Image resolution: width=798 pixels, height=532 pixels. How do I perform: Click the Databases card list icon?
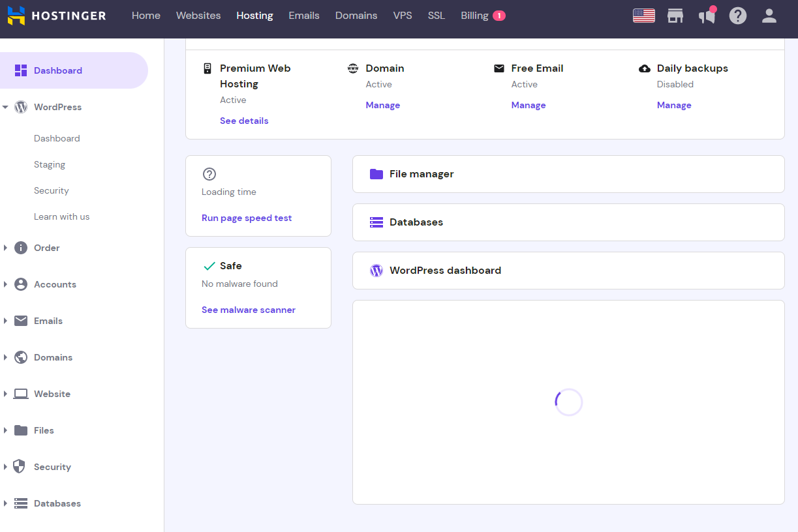click(x=376, y=222)
